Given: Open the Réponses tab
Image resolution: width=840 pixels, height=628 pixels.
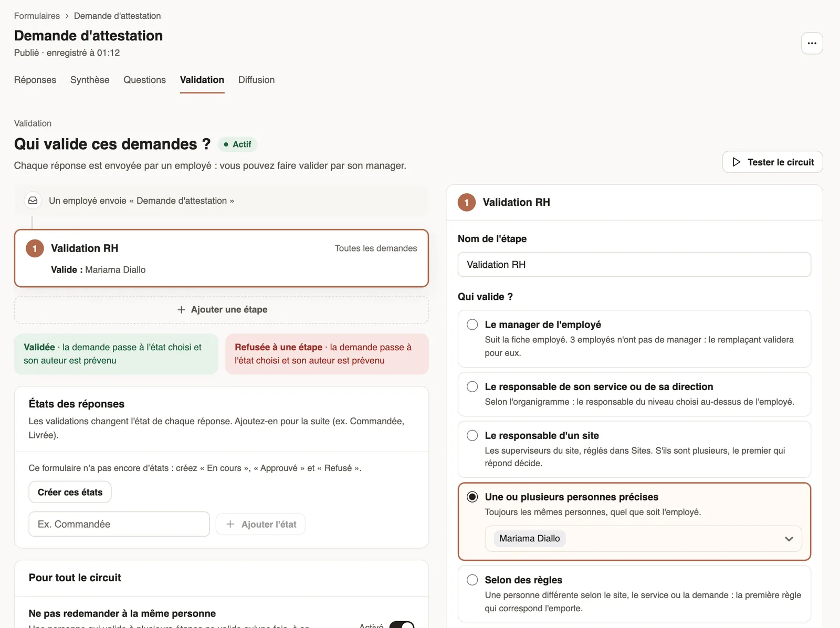Looking at the screenshot, I should [x=35, y=80].
